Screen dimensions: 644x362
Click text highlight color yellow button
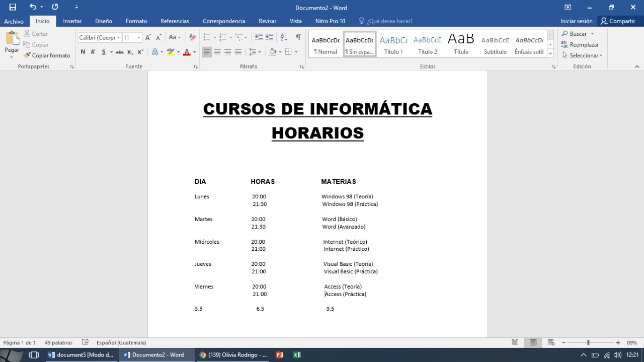click(x=171, y=52)
